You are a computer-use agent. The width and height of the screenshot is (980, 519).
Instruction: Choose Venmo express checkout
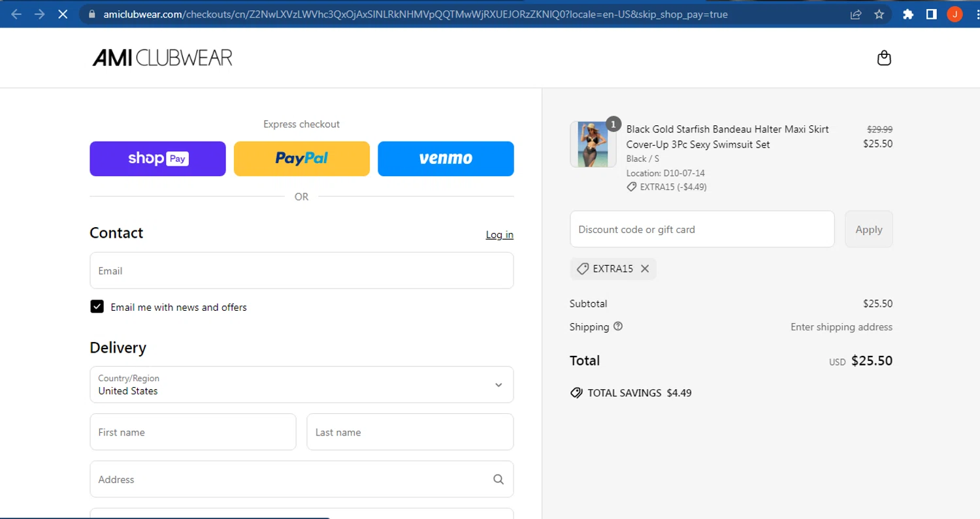(446, 159)
